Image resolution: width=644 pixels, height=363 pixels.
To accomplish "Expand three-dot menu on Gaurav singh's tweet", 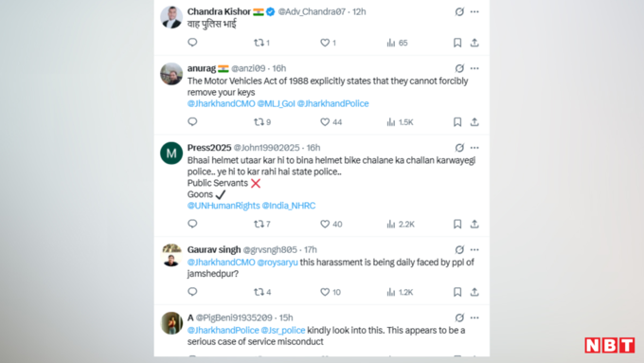I will tap(474, 249).
